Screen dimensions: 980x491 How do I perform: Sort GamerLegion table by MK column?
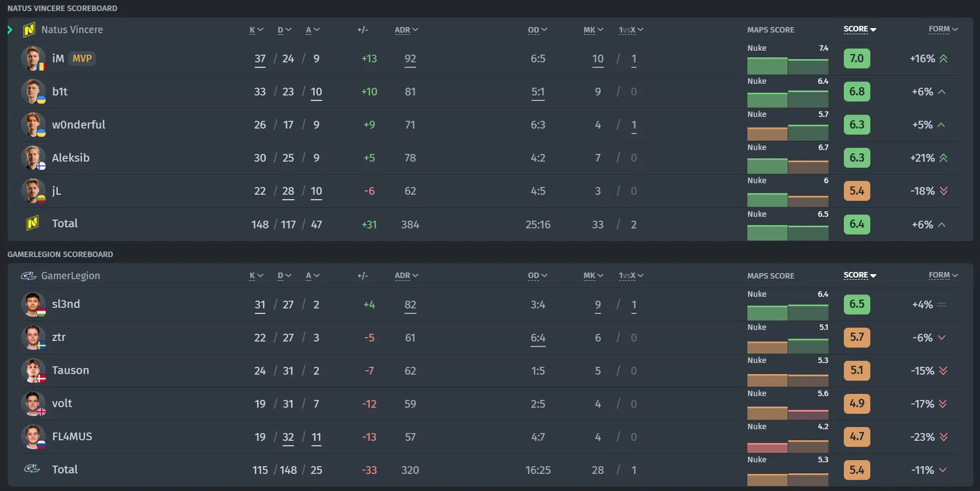pyautogui.click(x=594, y=276)
